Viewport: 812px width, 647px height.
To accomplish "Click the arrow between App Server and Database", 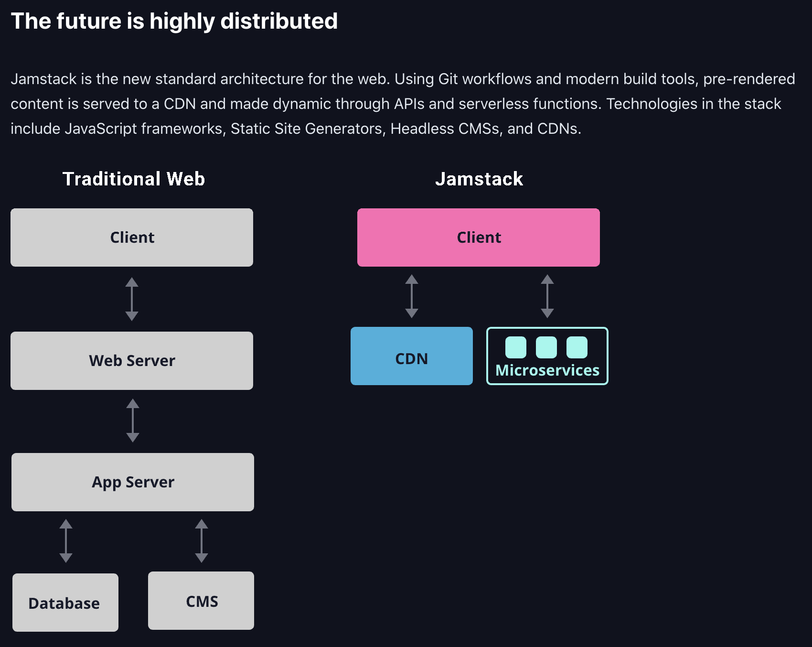I will (66, 541).
